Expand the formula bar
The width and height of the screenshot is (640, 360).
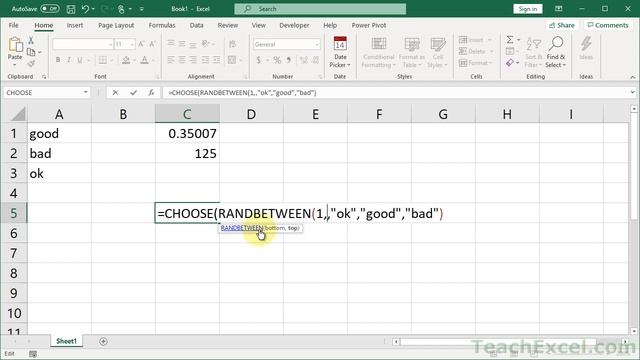point(632,93)
